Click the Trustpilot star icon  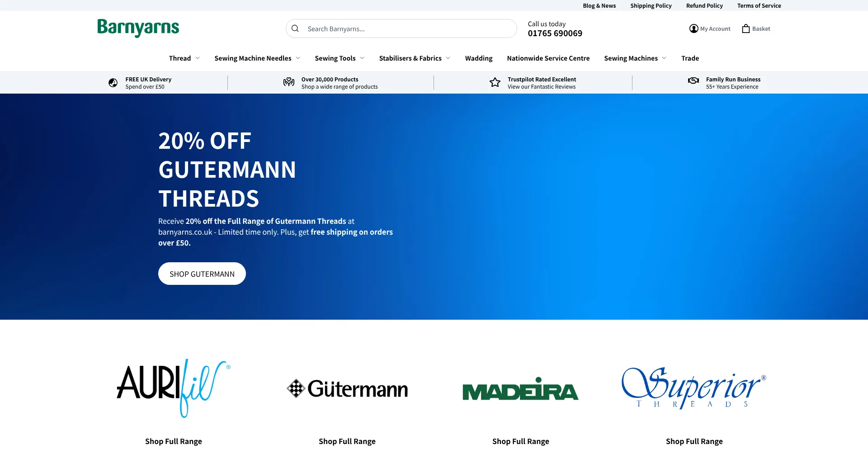point(495,82)
